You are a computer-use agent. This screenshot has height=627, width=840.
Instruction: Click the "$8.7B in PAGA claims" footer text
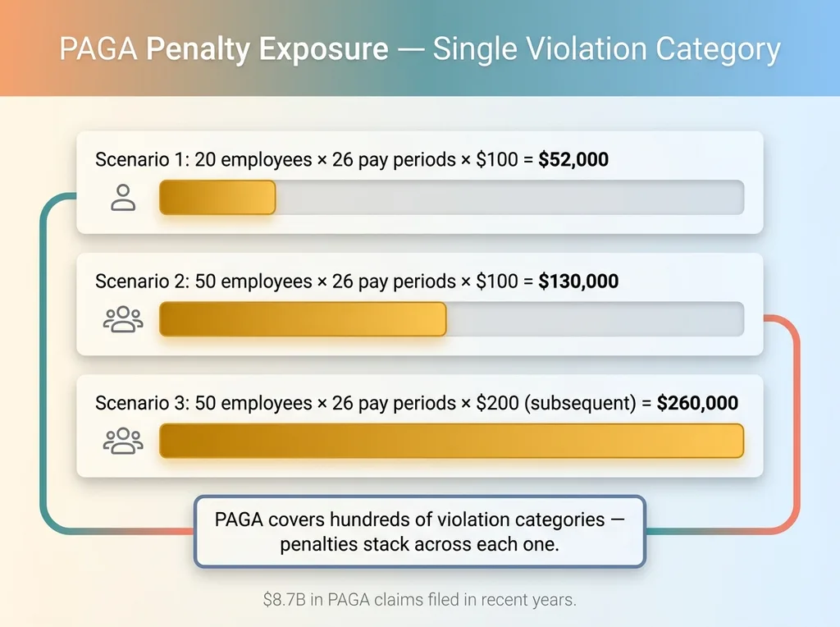click(x=419, y=600)
